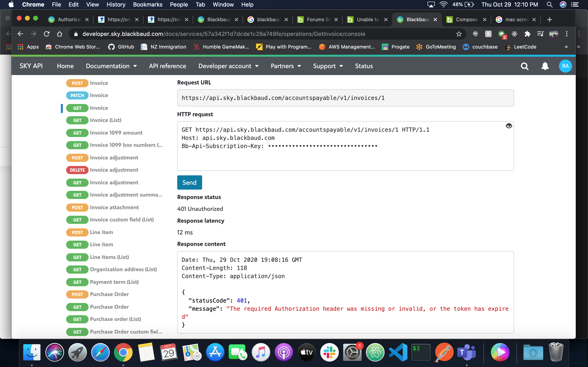Click the Chrome reload button
588x367 pixels.
[x=47, y=34]
